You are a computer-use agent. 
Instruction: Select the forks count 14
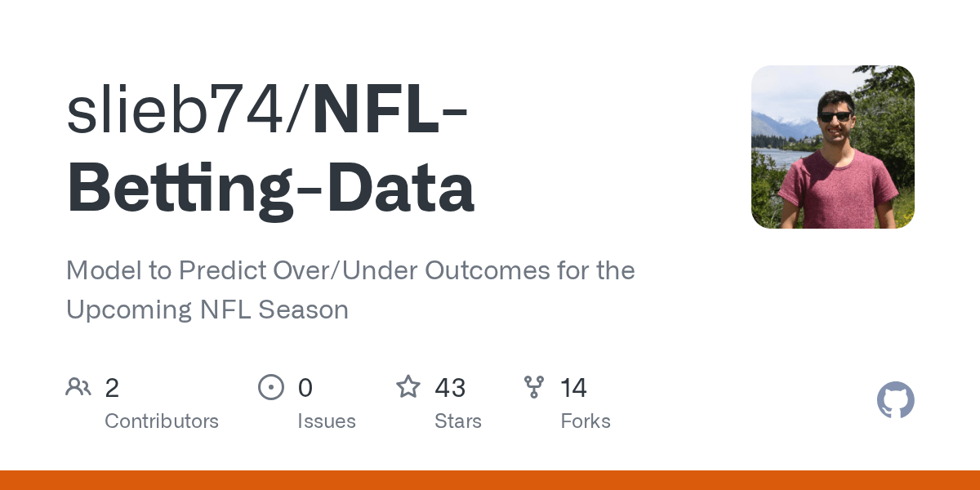pyautogui.click(x=573, y=388)
